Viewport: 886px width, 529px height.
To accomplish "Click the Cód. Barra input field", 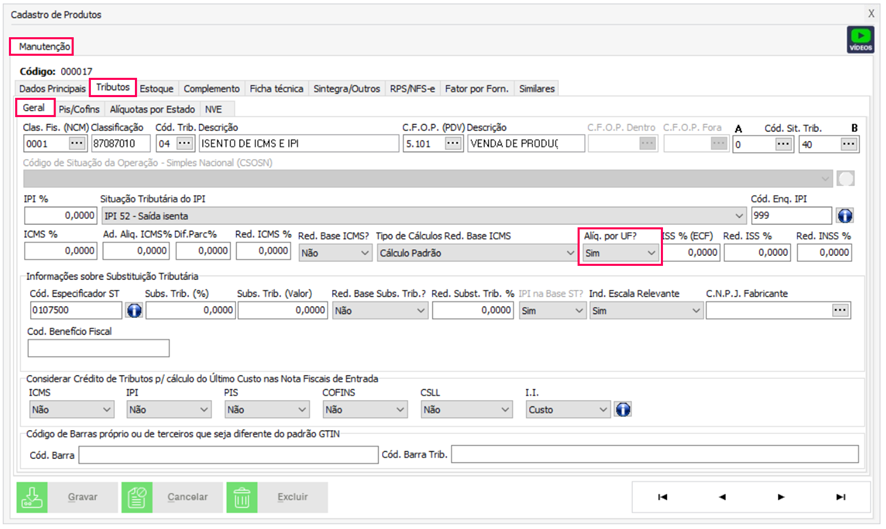I will coord(228,455).
